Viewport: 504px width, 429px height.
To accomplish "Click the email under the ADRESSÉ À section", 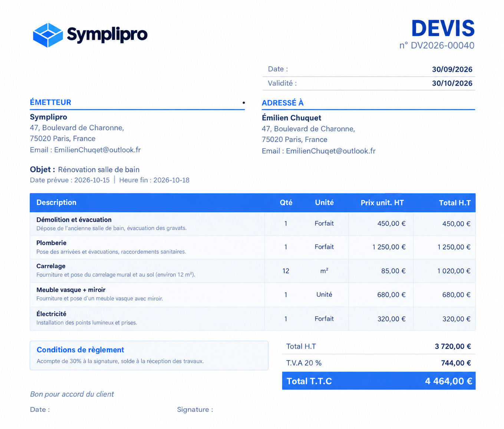I will [x=319, y=151].
